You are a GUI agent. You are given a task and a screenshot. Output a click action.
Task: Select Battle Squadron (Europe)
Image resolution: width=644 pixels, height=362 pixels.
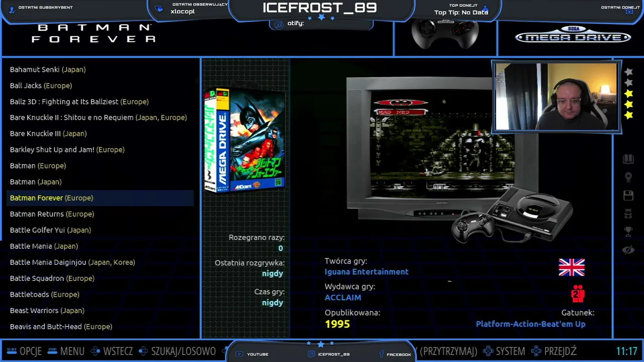pos(52,279)
